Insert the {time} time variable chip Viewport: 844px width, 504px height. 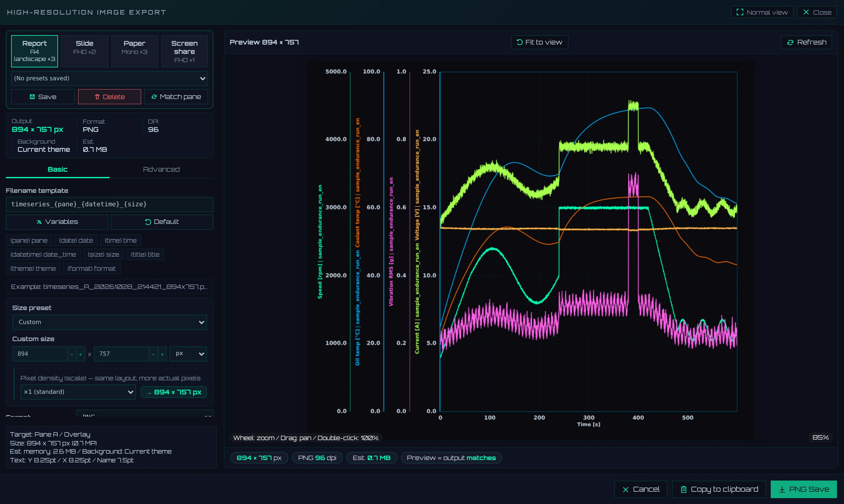coord(120,241)
